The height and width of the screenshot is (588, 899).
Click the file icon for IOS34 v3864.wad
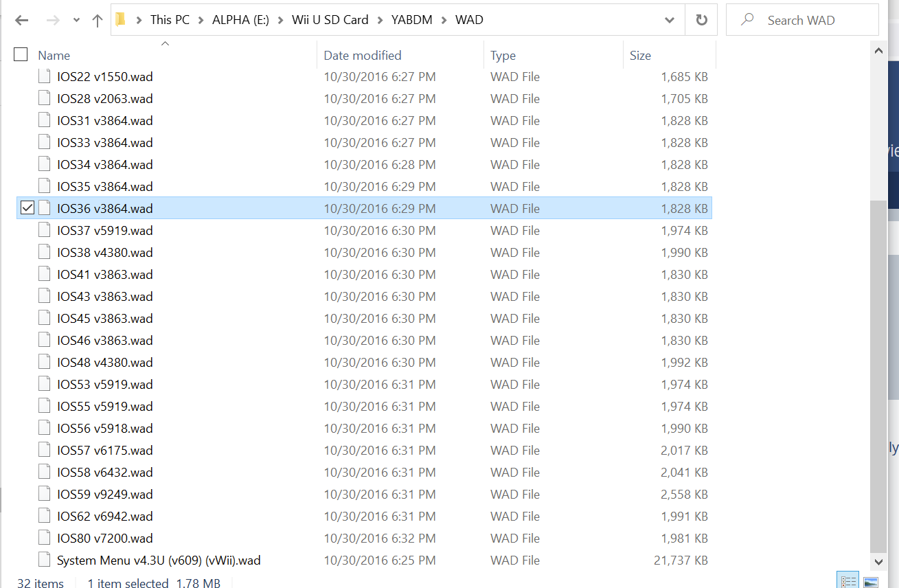(x=45, y=164)
